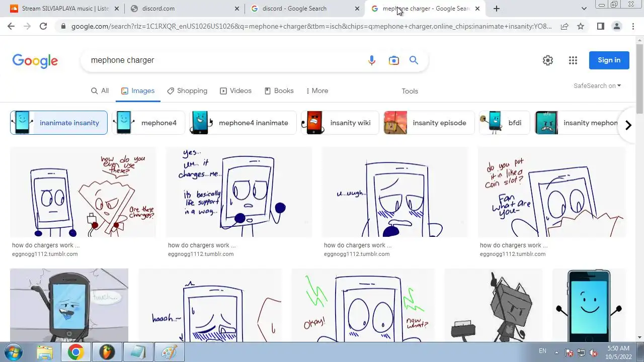Toggle the inanimate insanity filter chip
This screenshot has width=644, height=362.
[x=59, y=123]
